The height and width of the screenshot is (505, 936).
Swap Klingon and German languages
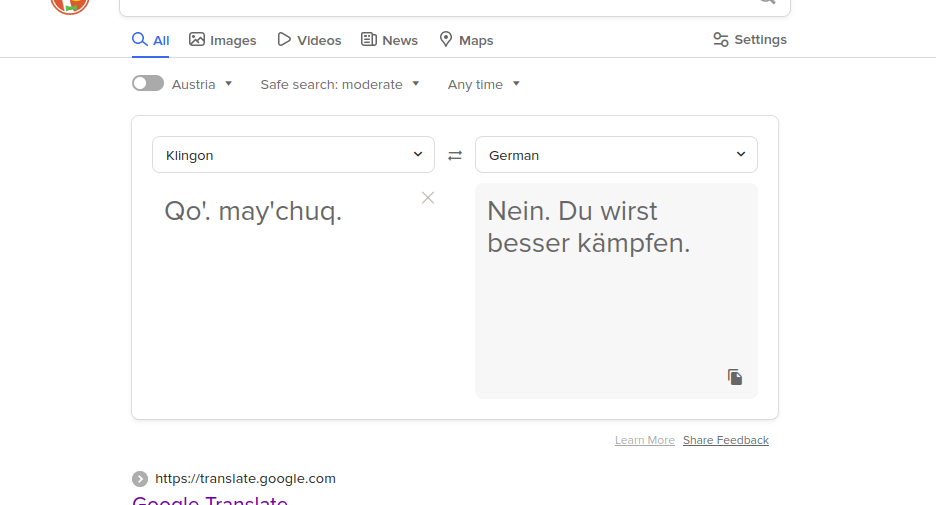(x=455, y=155)
